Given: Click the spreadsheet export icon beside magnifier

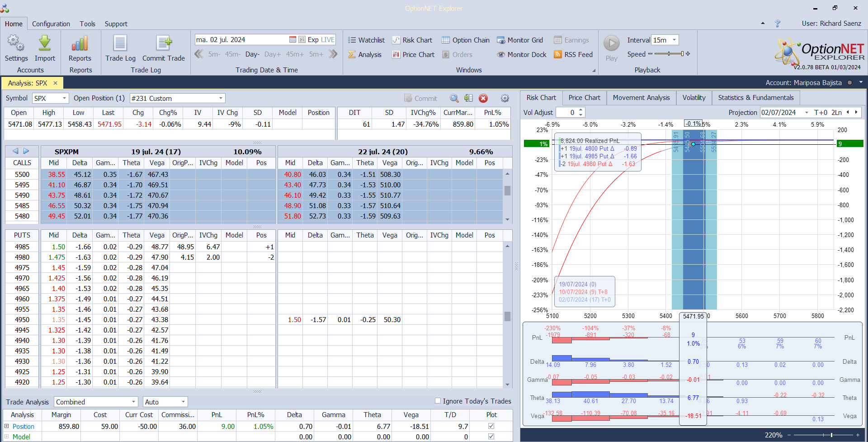Looking at the screenshot, I should [468, 98].
